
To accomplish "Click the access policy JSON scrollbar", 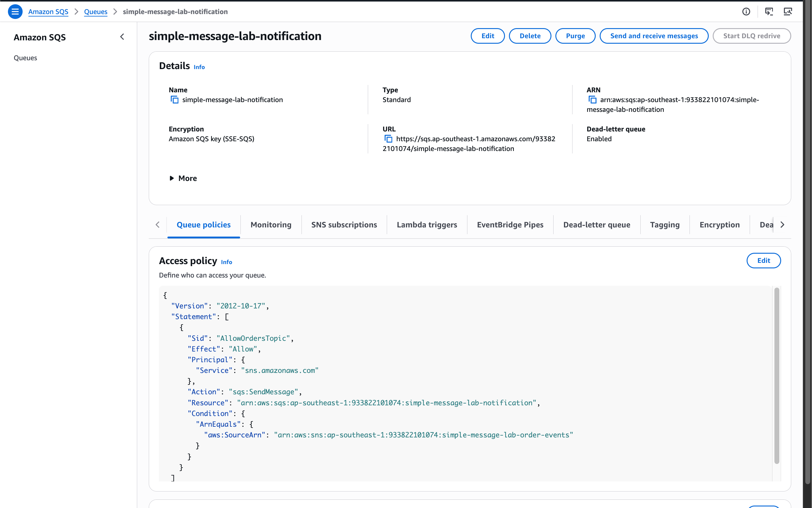I will pyautogui.click(x=776, y=376).
